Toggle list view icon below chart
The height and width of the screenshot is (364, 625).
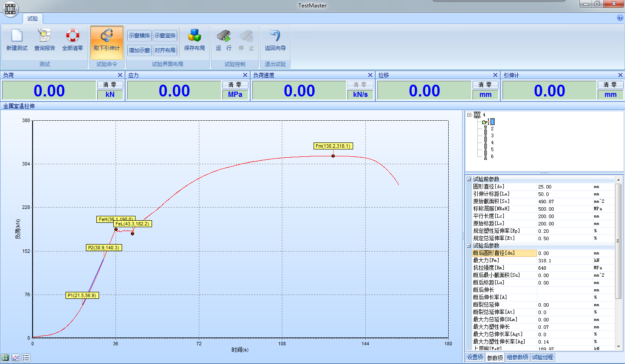(26, 358)
